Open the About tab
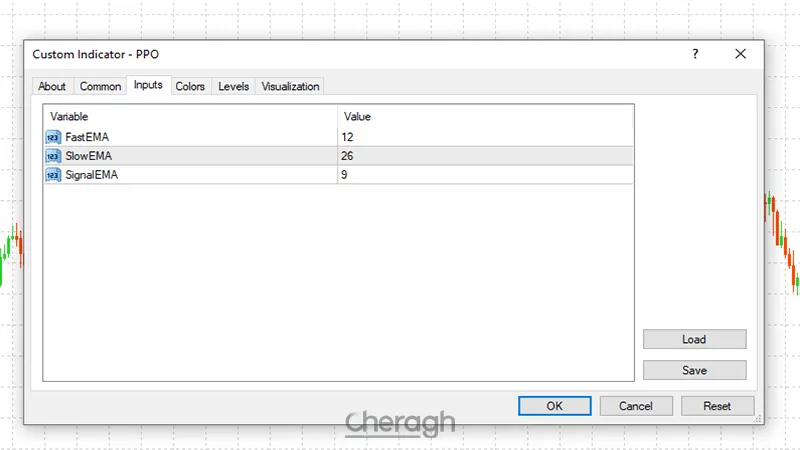800x450 pixels. [52, 87]
